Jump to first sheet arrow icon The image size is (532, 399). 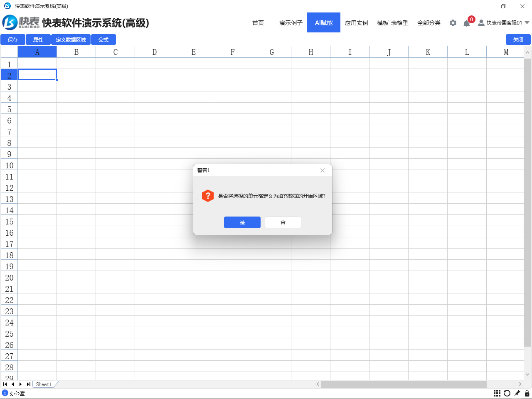coord(5,384)
